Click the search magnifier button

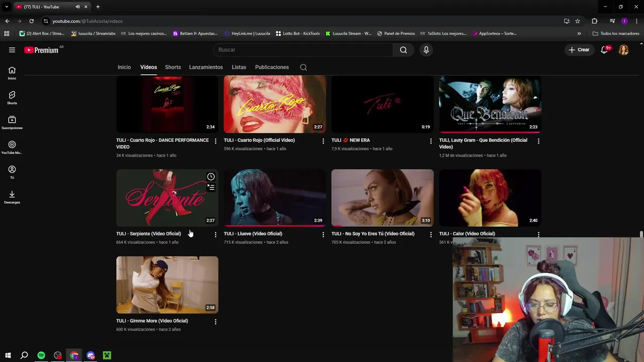coord(404,50)
